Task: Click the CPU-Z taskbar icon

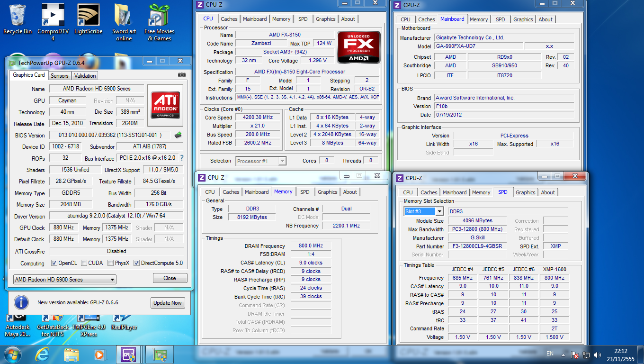Action: [128, 354]
